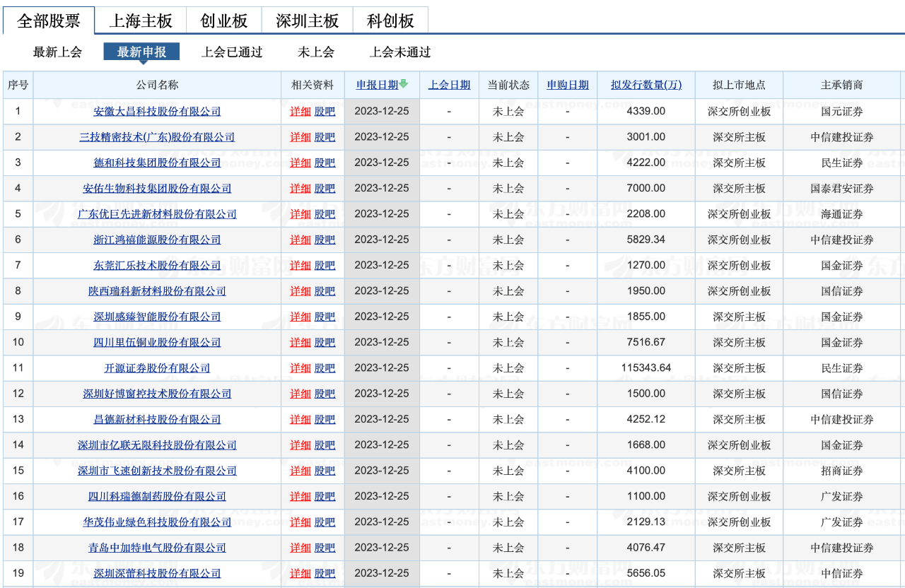Show 未上会 companies
The height and width of the screenshot is (588, 905).
point(316,52)
